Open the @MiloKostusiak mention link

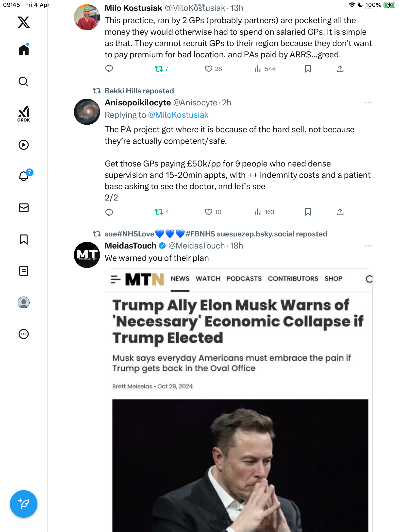click(178, 115)
